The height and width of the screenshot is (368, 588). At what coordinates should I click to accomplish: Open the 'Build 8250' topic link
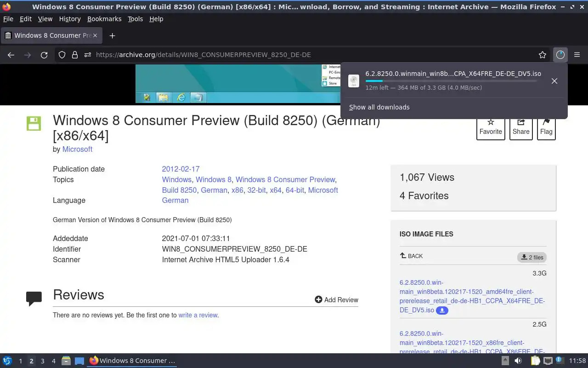(179, 190)
